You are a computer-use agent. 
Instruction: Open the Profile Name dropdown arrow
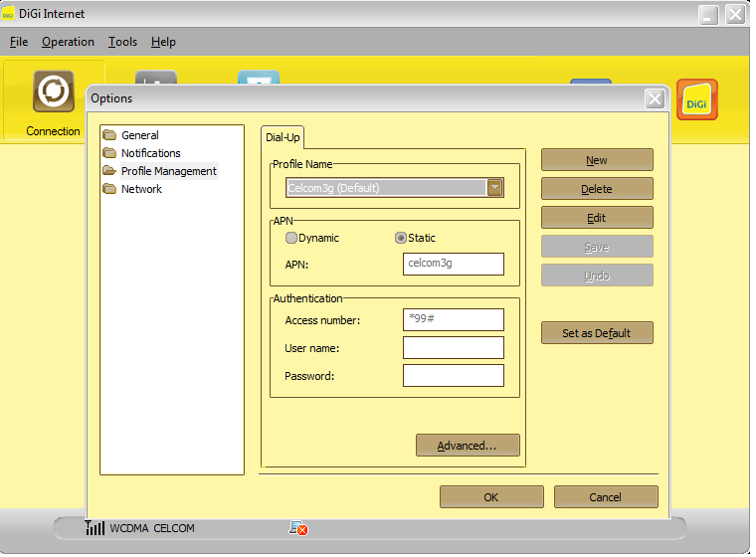[495, 188]
